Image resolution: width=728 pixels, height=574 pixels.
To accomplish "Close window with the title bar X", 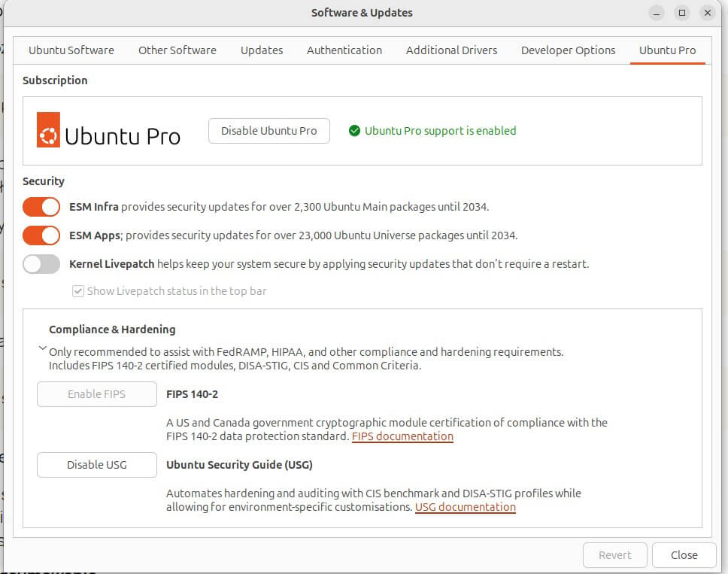I will coord(708,13).
